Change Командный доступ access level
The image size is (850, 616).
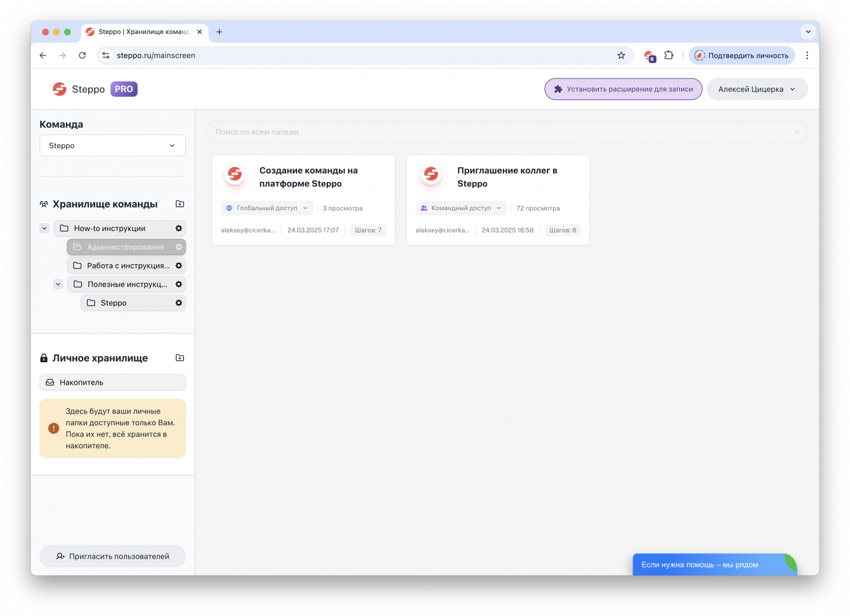(x=461, y=208)
